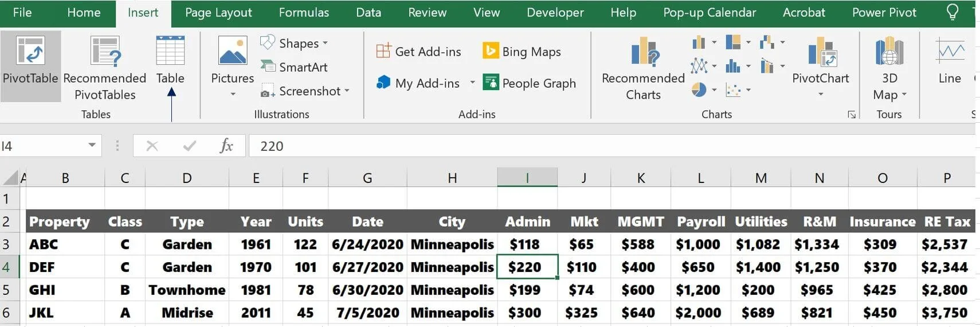This screenshot has height=327, width=980.
Task: Open the Name Box dropdown arrow
Action: click(92, 146)
